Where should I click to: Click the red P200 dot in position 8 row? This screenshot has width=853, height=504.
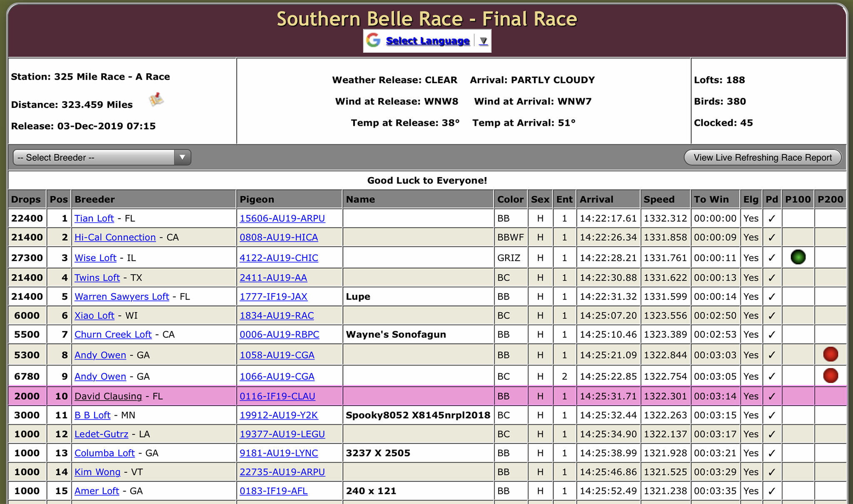(831, 354)
